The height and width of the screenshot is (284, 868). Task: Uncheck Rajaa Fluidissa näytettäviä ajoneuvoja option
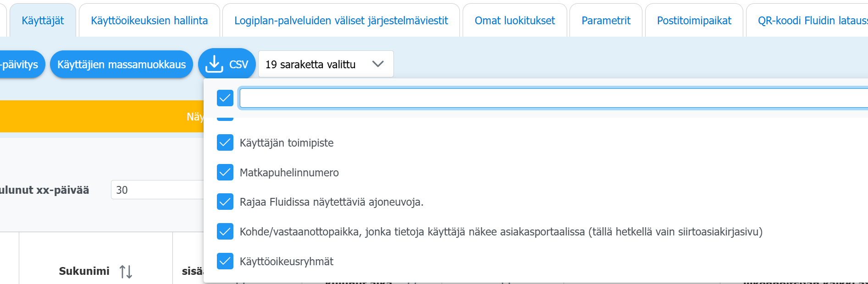coord(225,202)
